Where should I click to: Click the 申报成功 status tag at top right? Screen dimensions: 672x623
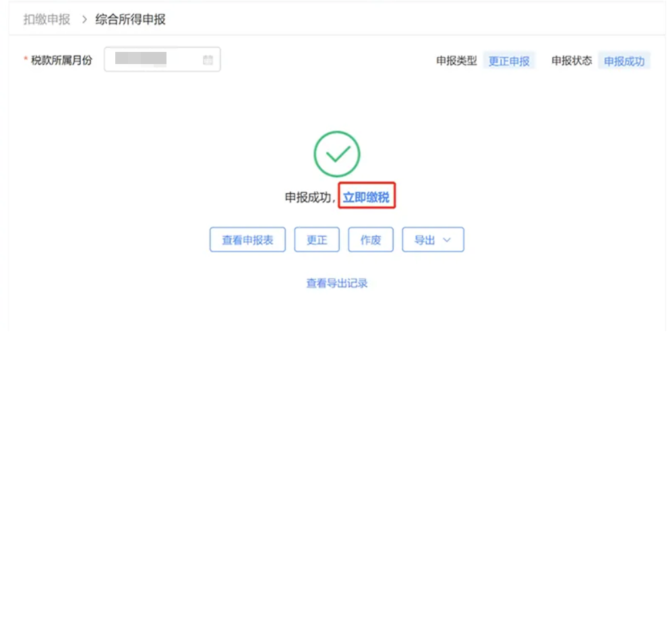[623, 61]
